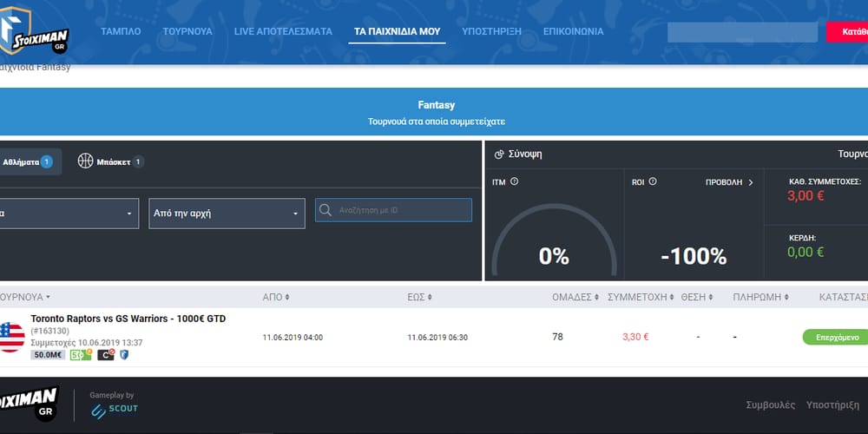
Task: Open Toronto Raptors vs GS Warriors tournament
Action: tap(128, 319)
